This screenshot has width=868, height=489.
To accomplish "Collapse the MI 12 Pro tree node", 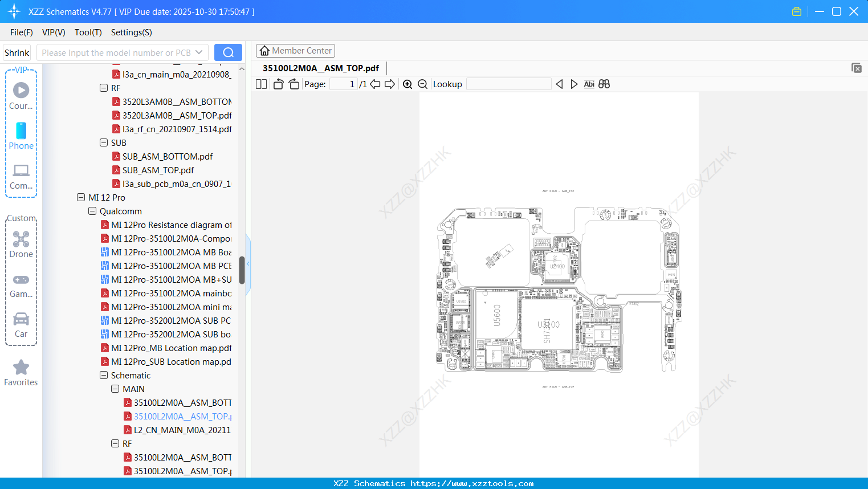I will (x=81, y=198).
